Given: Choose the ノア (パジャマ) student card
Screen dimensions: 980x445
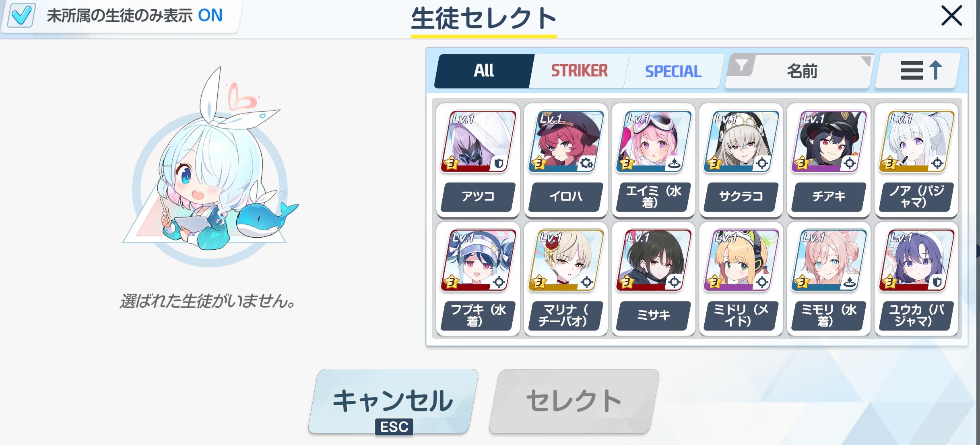Looking at the screenshot, I should (x=916, y=160).
